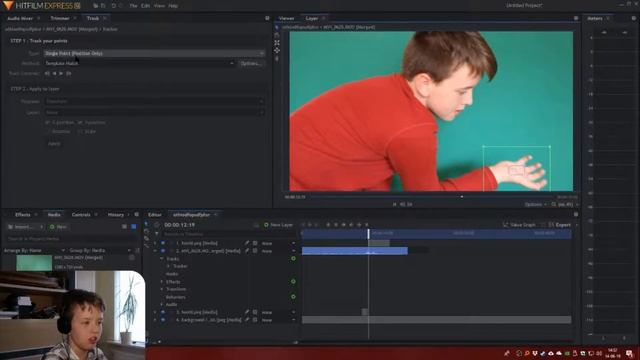Viewport: 640px width, 360px height.
Task: Switch to the Controls panel tab
Action: (x=81, y=215)
